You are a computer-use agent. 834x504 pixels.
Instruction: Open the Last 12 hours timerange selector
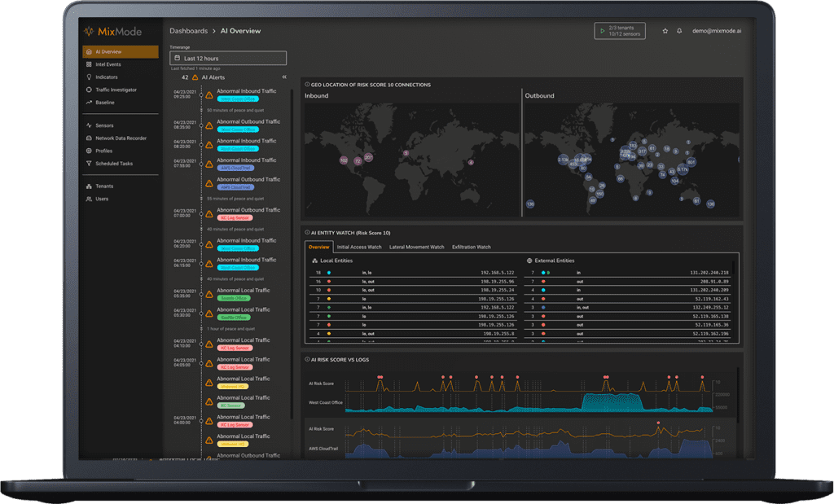pos(228,59)
